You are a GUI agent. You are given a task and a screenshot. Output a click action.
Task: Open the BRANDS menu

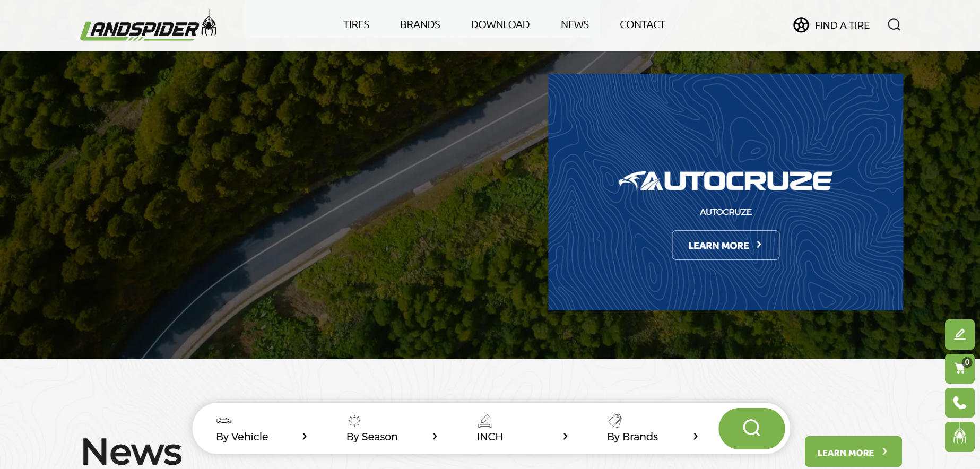pyautogui.click(x=420, y=25)
